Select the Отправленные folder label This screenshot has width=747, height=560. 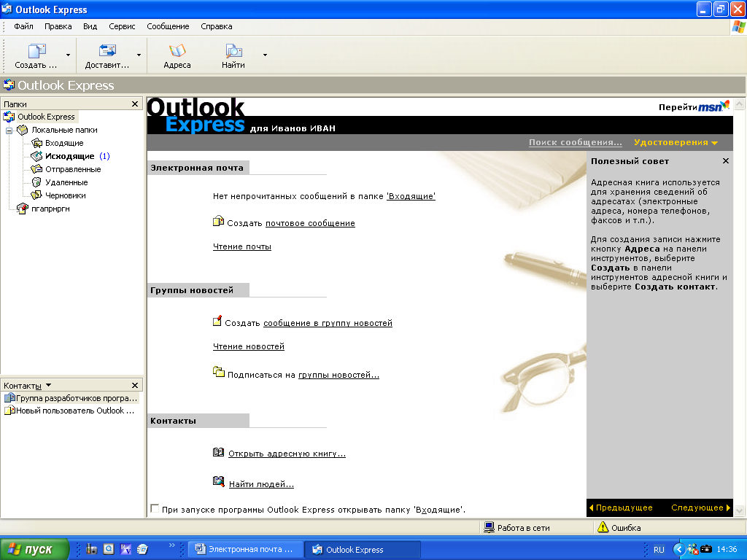(73, 169)
